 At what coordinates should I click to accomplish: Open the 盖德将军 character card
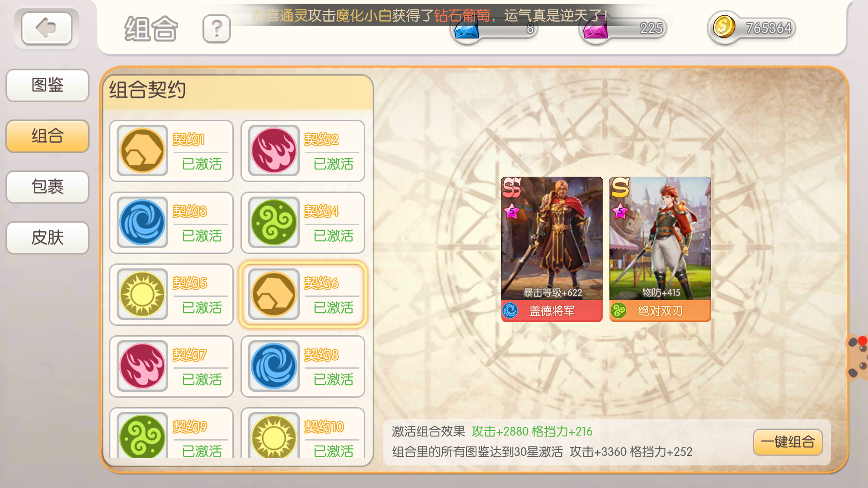552,249
